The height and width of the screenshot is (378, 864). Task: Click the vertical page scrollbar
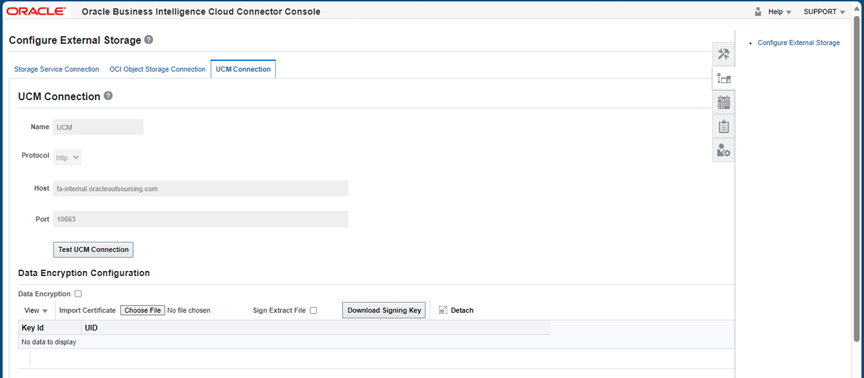pyautogui.click(x=857, y=179)
